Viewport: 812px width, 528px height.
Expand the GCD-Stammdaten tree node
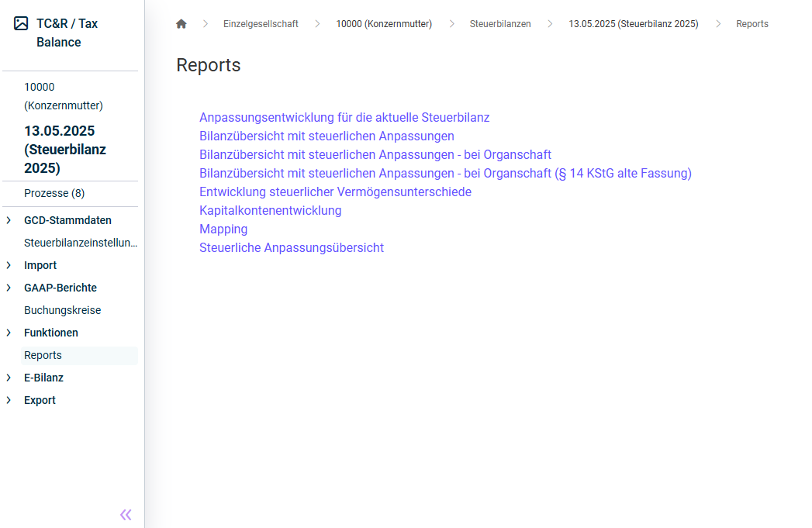(x=9, y=220)
